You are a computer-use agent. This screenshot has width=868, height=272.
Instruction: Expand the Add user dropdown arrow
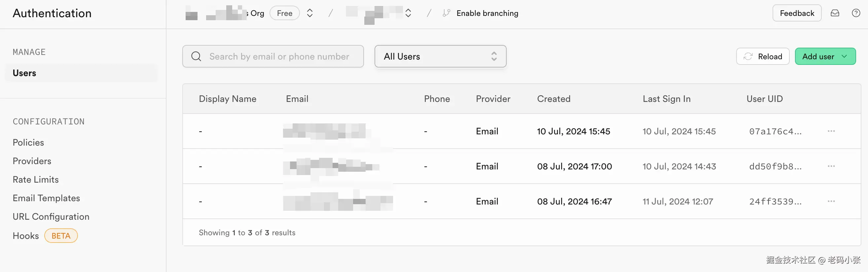pyautogui.click(x=844, y=56)
